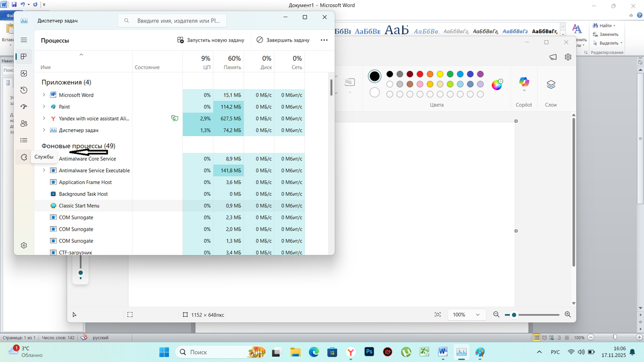This screenshot has height=362, width=644.
Task: Click the fit-to-window icon in Paint status bar
Action: 438,315
